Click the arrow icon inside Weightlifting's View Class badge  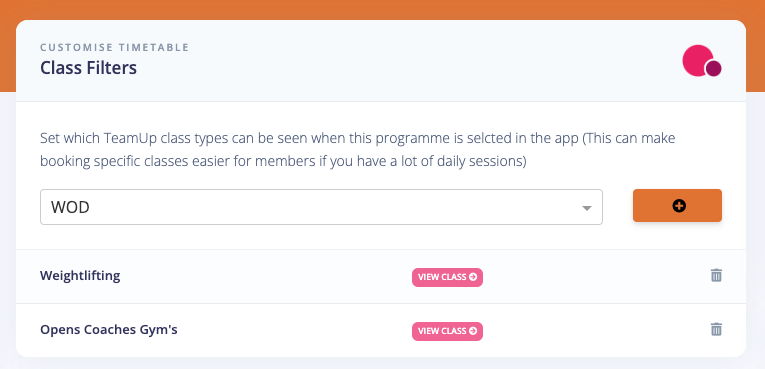coord(473,277)
